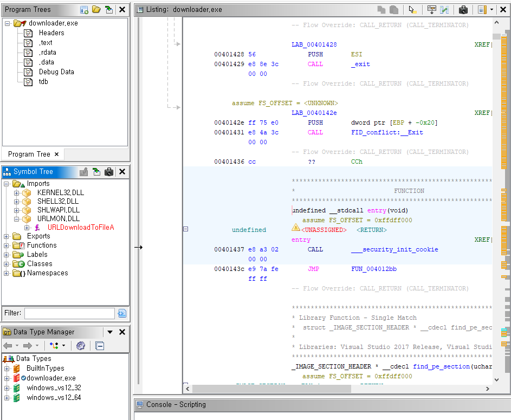The width and height of the screenshot is (511, 420).
Task: Toggle navigation arrow icon in Program Trees header
Action: pos(109,9)
